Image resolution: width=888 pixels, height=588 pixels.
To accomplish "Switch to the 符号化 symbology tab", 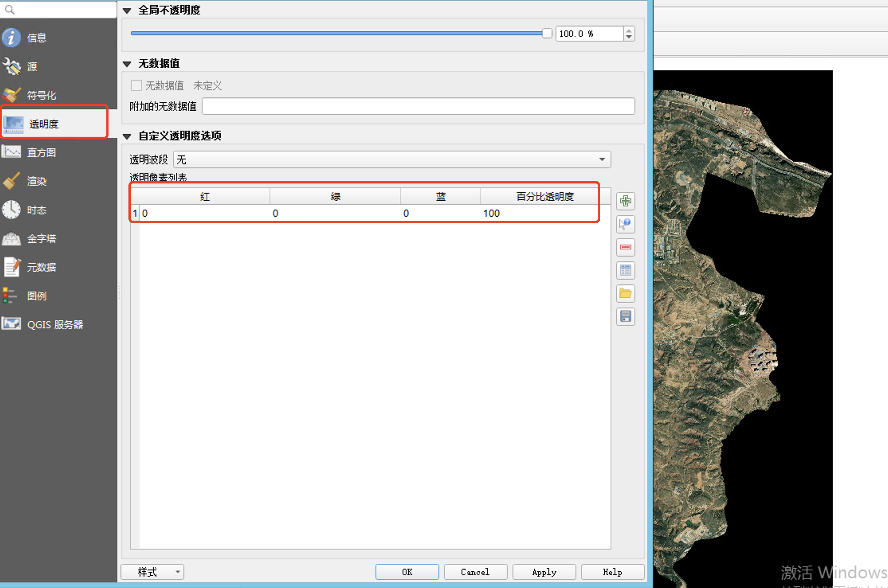I will 41,95.
